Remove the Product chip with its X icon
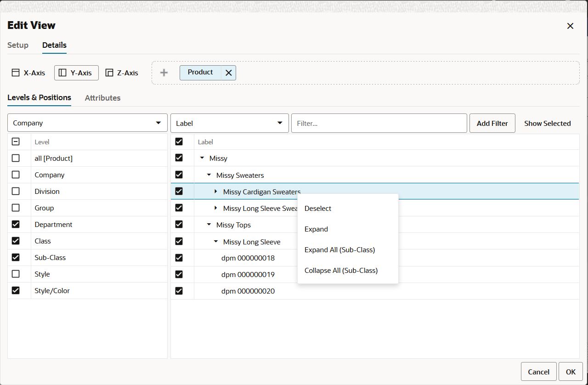The width and height of the screenshot is (588, 385). click(228, 73)
